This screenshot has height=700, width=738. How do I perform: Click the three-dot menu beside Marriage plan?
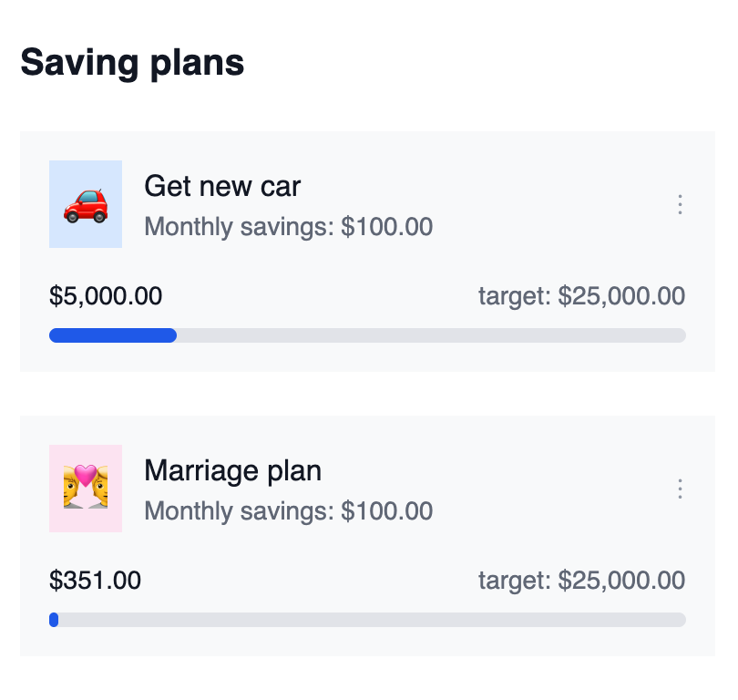pos(680,489)
